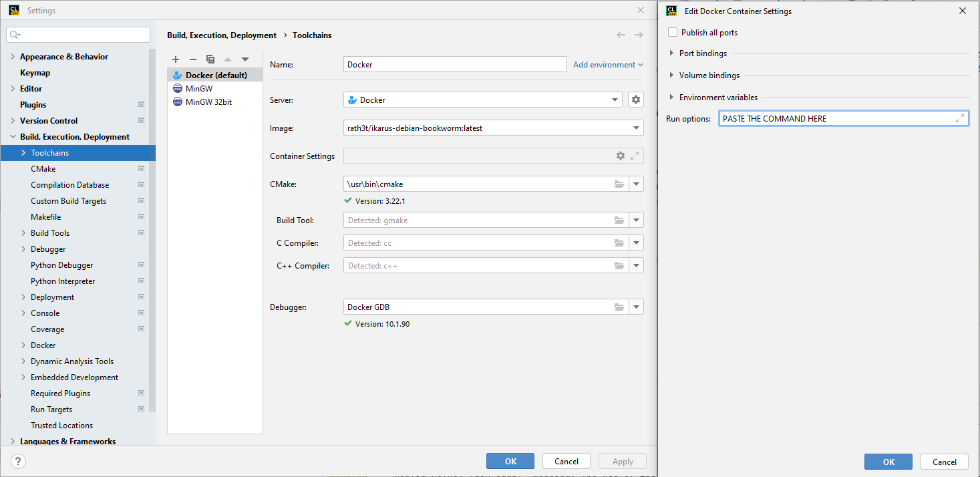Move toolchain up in list
This screenshot has height=477, width=980.
(228, 59)
